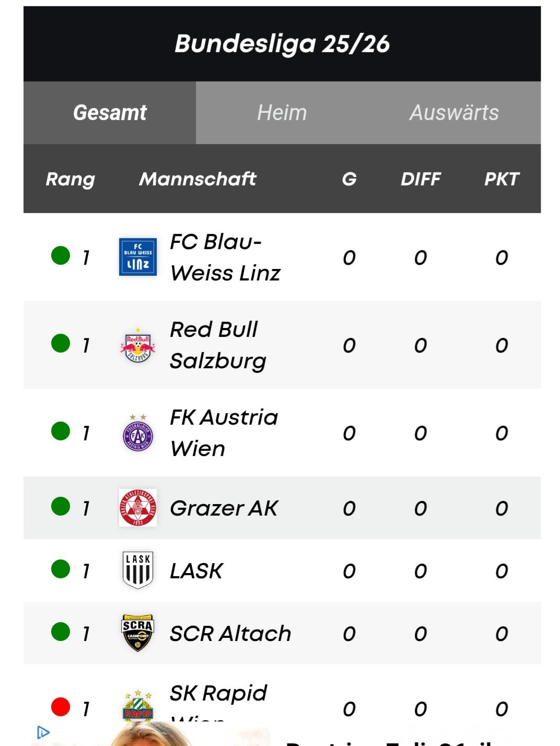Select the Grazer AK club badge
This screenshot has width=560, height=746.
(x=138, y=508)
